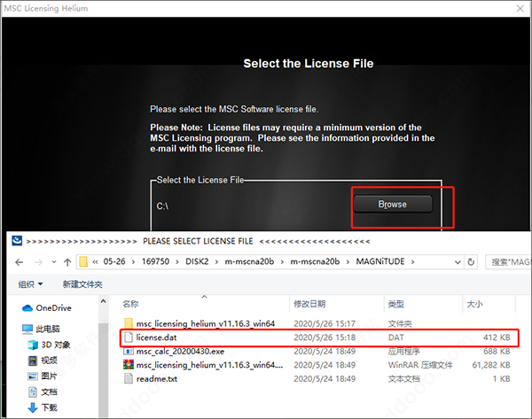The height and width of the screenshot is (419, 532).
Task: Click WinRAR 压缩文件 type cell
Action: click(x=420, y=365)
